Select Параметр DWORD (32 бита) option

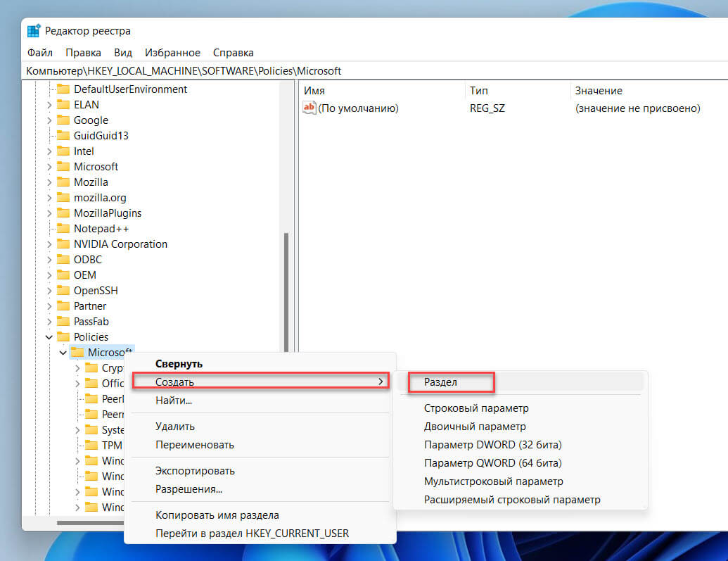tap(492, 445)
